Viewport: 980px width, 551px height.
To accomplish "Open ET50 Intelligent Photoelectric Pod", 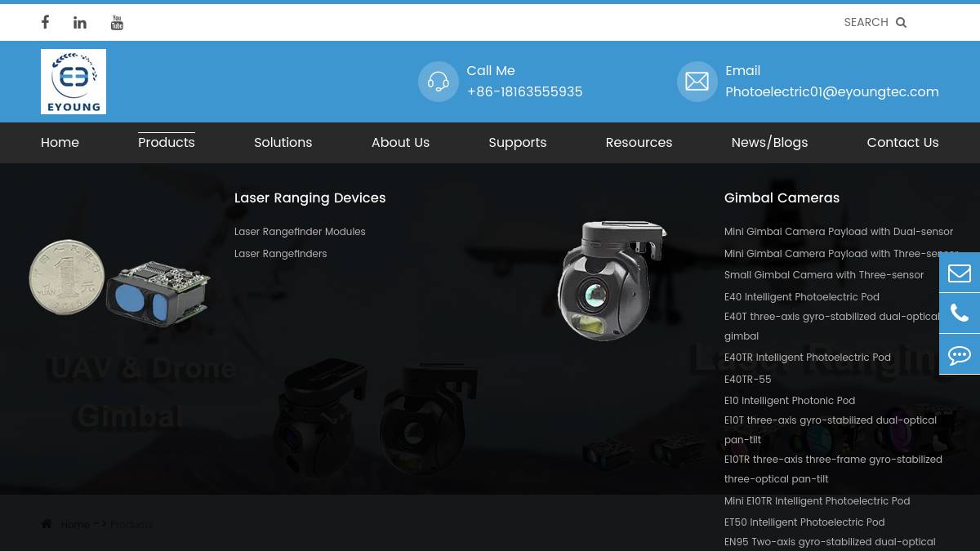I will point(804,522).
